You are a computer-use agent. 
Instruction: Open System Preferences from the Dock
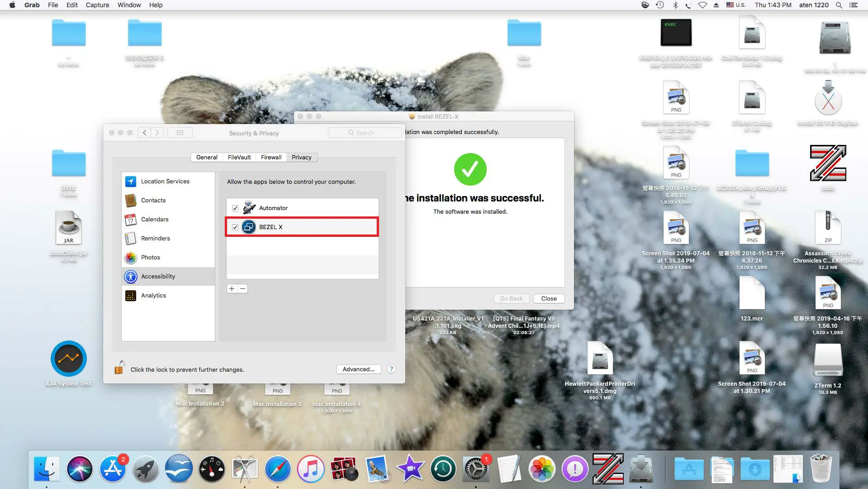[x=476, y=469]
